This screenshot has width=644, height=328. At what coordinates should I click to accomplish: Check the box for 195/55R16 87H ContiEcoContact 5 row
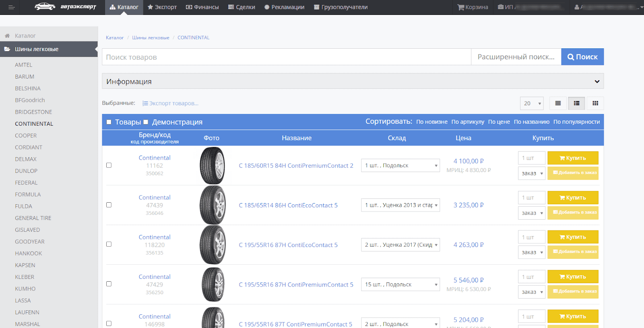click(x=109, y=244)
